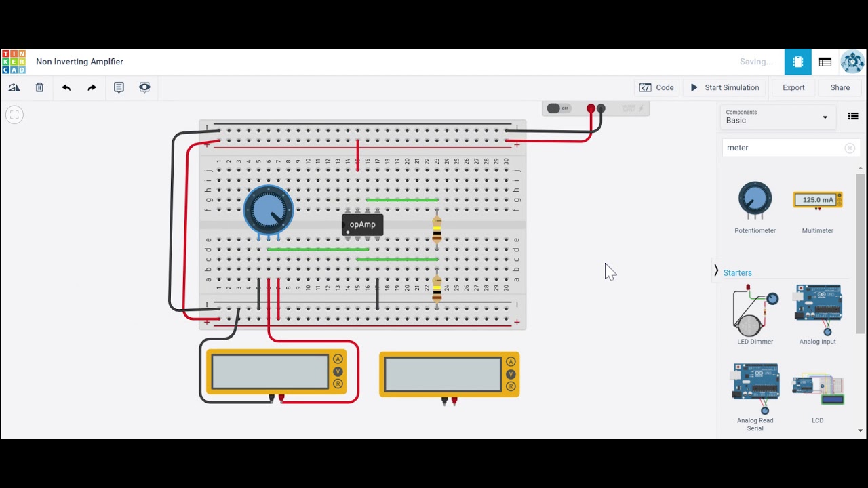
Task: Start Simulation
Action: click(x=725, y=87)
